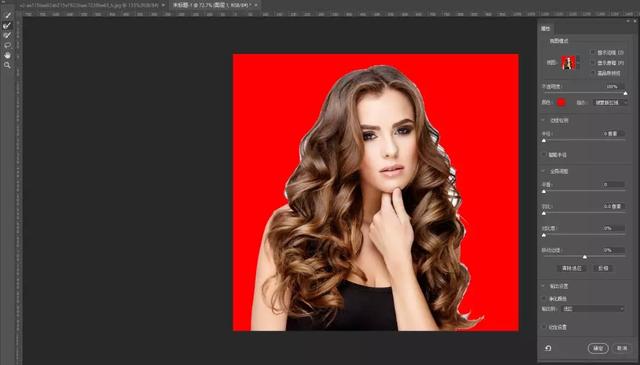Click the OK confirm button

pyautogui.click(x=598, y=348)
